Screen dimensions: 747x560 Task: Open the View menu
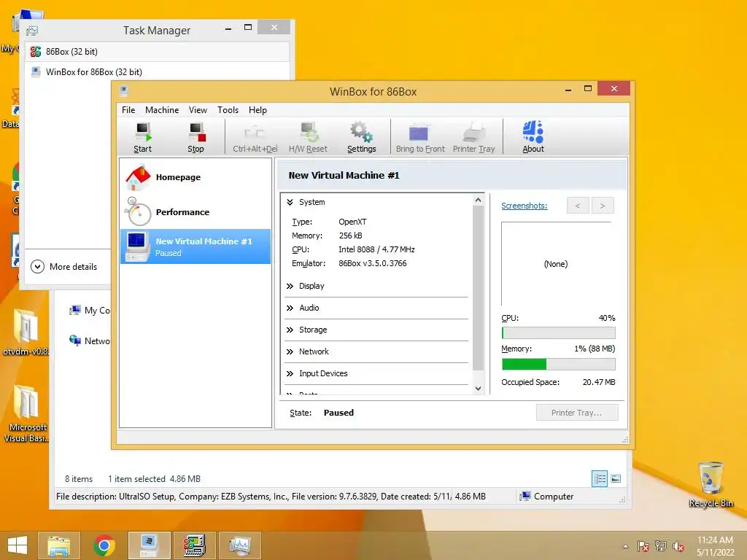click(x=198, y=110)
